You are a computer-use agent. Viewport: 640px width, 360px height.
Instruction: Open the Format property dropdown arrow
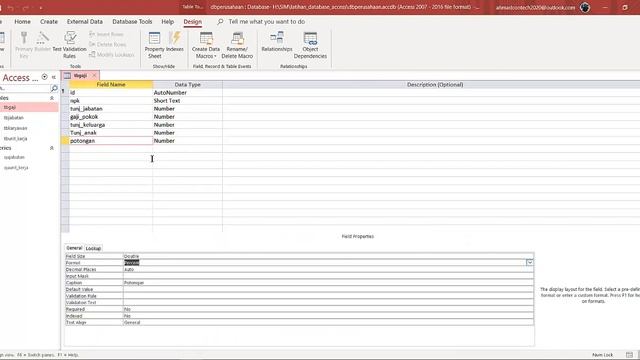coord(529,262)
